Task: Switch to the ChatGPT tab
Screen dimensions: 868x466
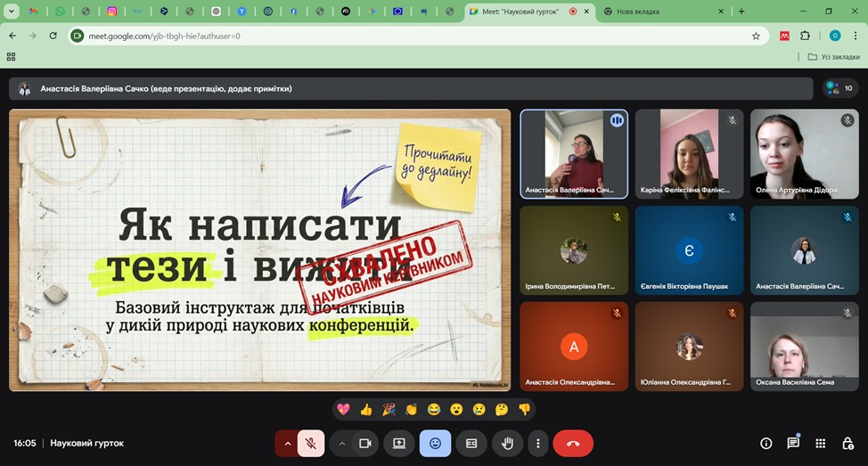Action: (x=216, y=11)
